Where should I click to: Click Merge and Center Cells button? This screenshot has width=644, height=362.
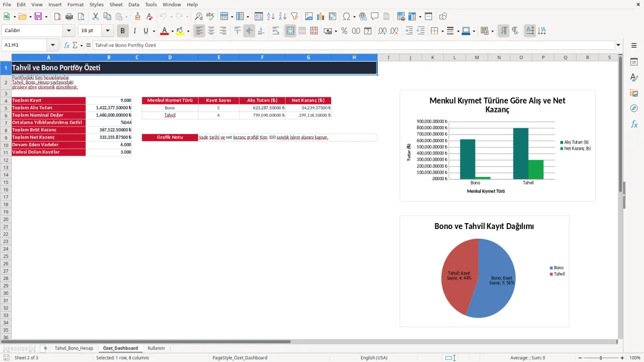coord(290,31)
